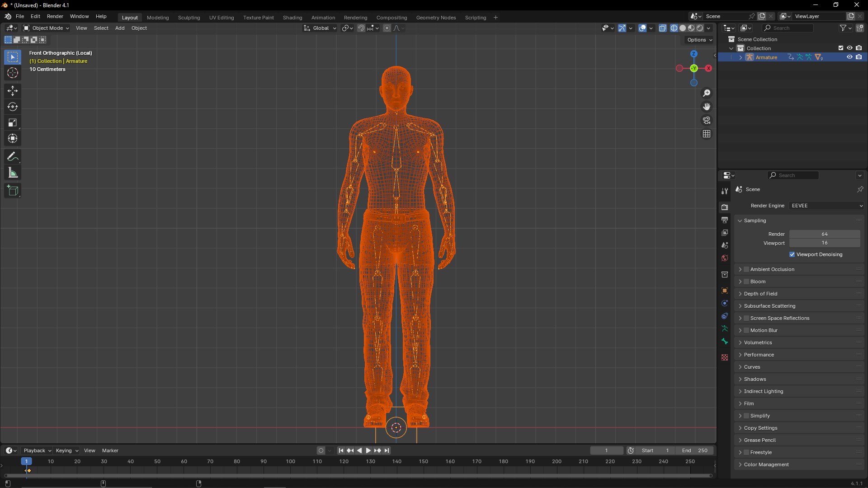Open the Bone properties tab icon
This screenshot has width=868, height=488.
[725, 341]
